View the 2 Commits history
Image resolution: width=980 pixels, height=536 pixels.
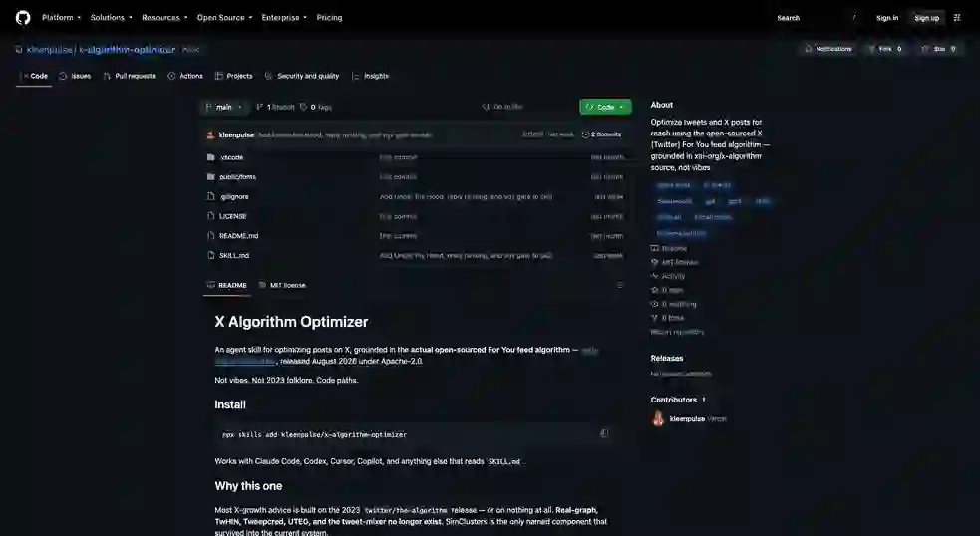click(x=601, y=134)
